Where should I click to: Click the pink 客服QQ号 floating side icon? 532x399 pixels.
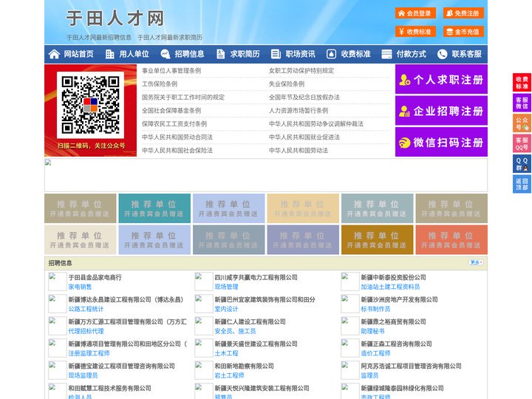[522, 143]
